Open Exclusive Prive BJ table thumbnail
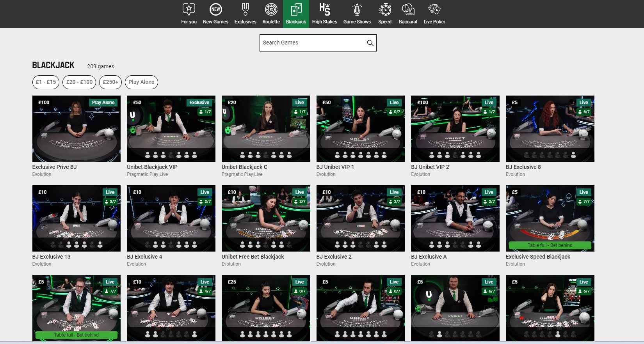 pos(76,129)
